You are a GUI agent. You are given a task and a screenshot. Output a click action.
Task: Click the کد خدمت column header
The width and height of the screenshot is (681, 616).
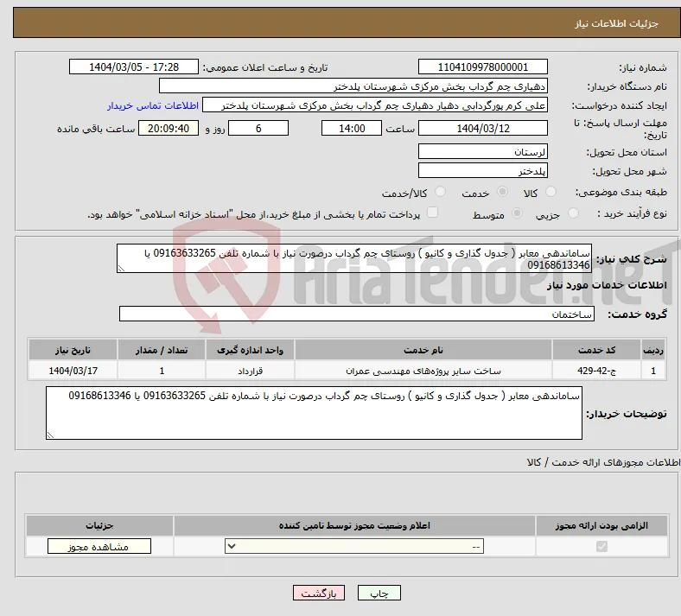click(596, 350)
